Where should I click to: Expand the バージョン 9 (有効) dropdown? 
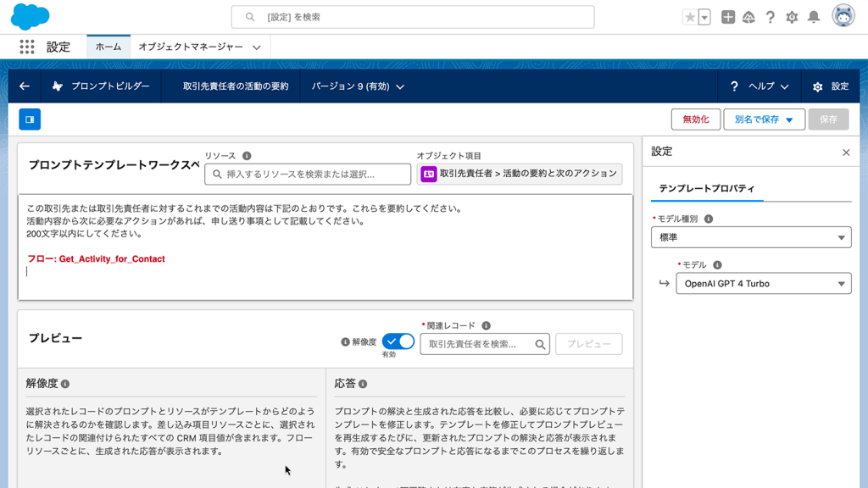pyautogui.click(x=357, y=86)
